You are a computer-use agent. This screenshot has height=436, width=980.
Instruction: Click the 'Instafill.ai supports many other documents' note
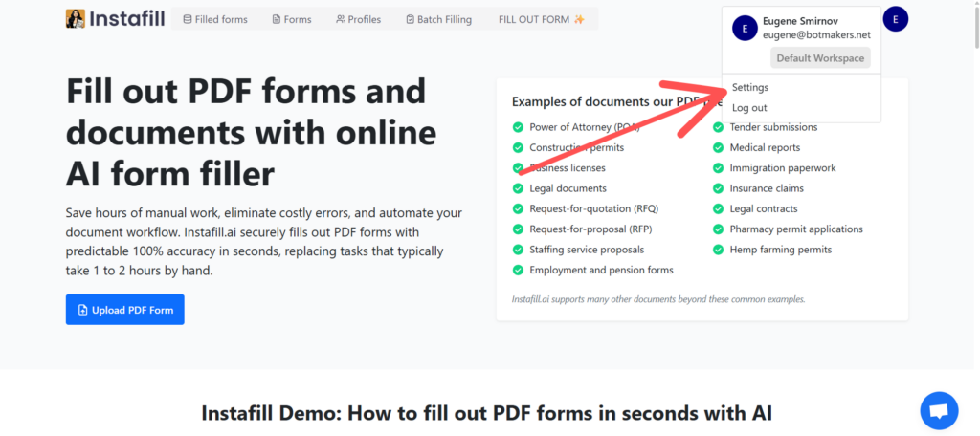[x=658, y=299]
